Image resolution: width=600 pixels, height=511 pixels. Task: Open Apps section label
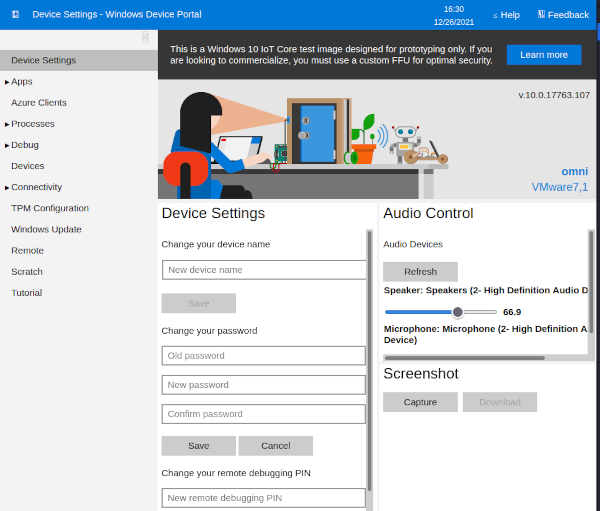click(x=22, y=82)
